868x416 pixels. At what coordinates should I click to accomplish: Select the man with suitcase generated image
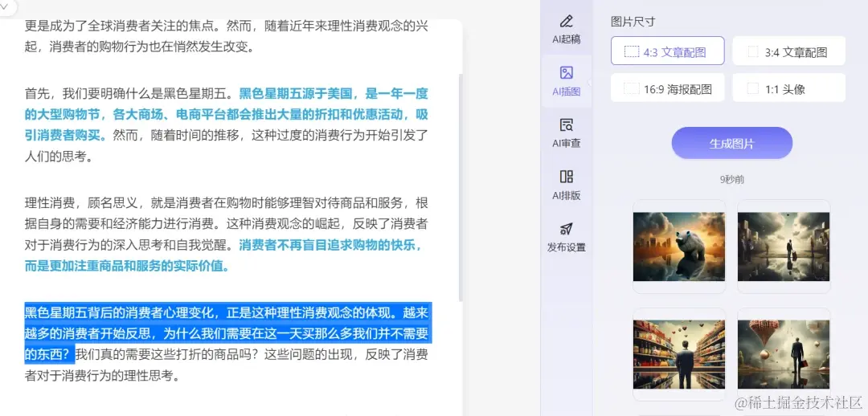(784, 247)
